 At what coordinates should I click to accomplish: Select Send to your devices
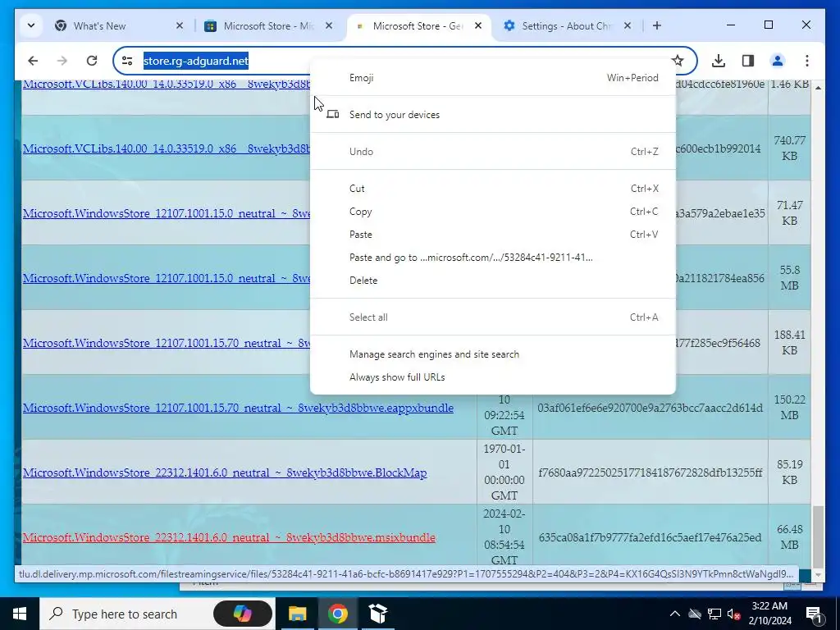coord(493,115)
